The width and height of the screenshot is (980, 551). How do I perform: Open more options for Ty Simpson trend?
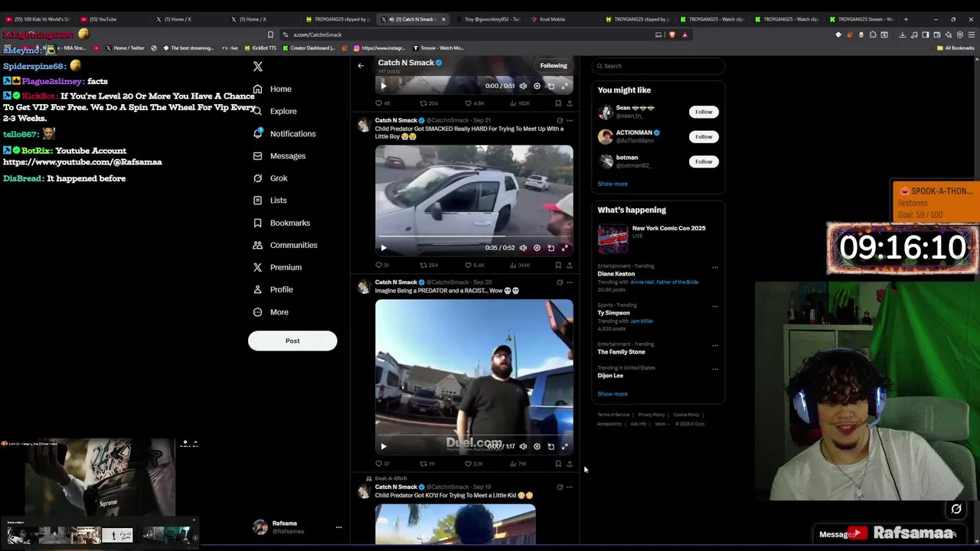715,306
